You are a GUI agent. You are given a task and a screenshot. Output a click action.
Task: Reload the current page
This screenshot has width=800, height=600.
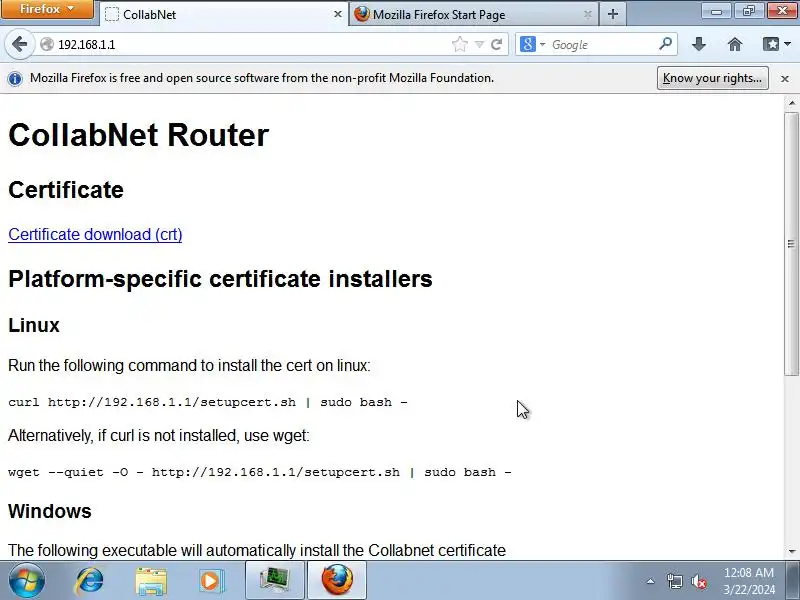coord(496,44)
